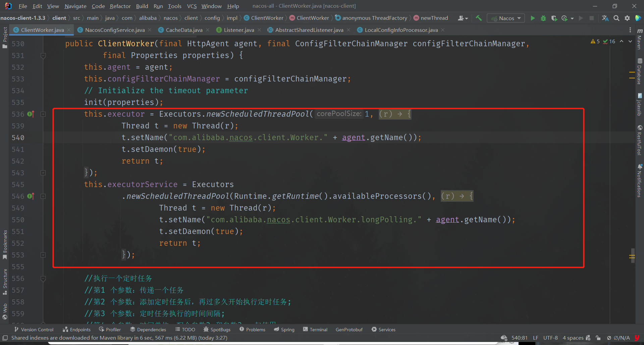644x345 pixels.
Task: Open the RestfulTool side panel
Action: point(640,140)
